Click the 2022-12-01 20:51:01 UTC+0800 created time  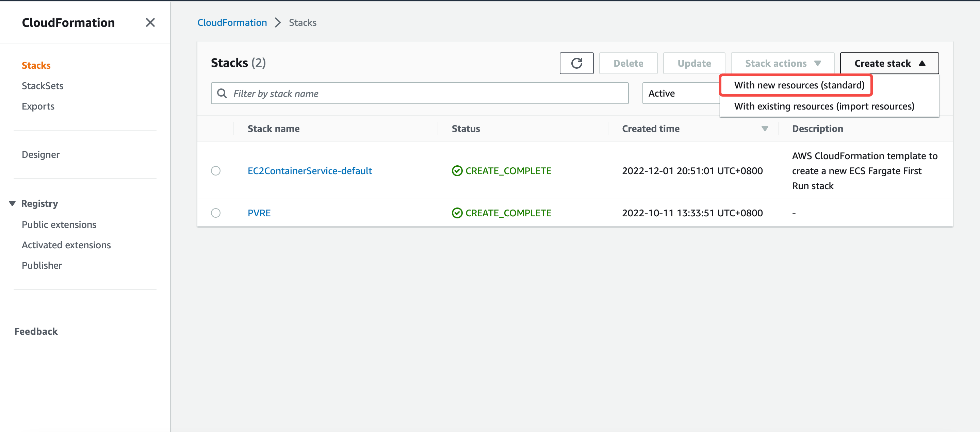coord(692,171)
